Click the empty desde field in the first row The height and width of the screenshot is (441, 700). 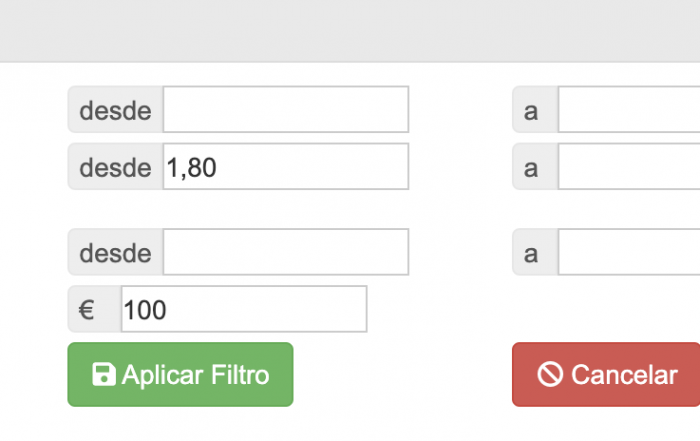coord(286,109)
